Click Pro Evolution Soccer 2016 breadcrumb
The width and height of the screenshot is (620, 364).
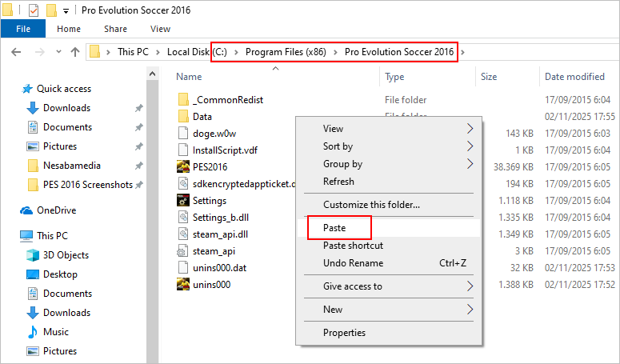click(399, 52)
